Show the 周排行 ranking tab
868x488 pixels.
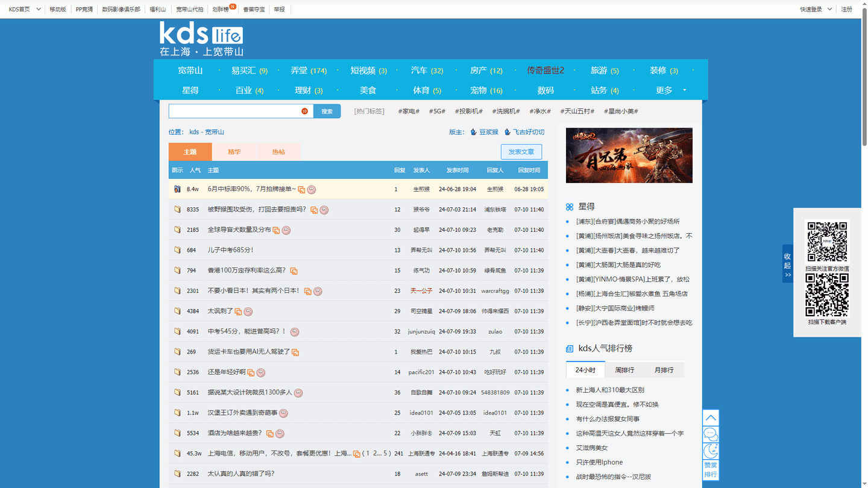point(624,370)
